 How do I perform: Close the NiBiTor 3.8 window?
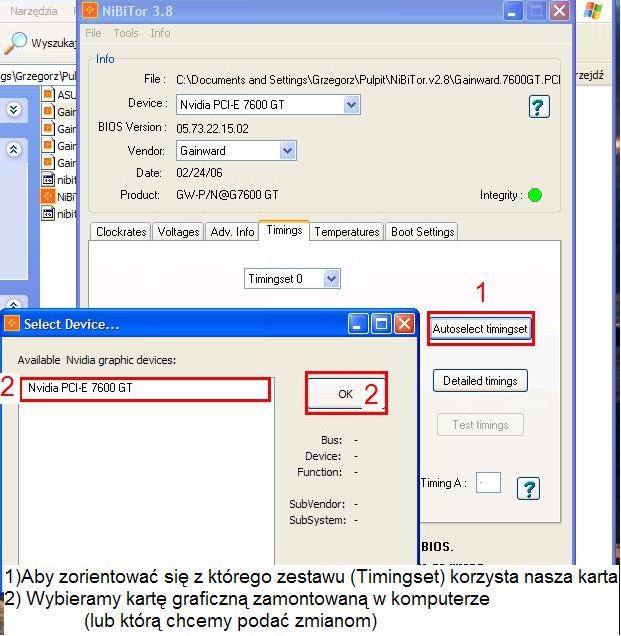pyautogui.click(x=559, y=11)
